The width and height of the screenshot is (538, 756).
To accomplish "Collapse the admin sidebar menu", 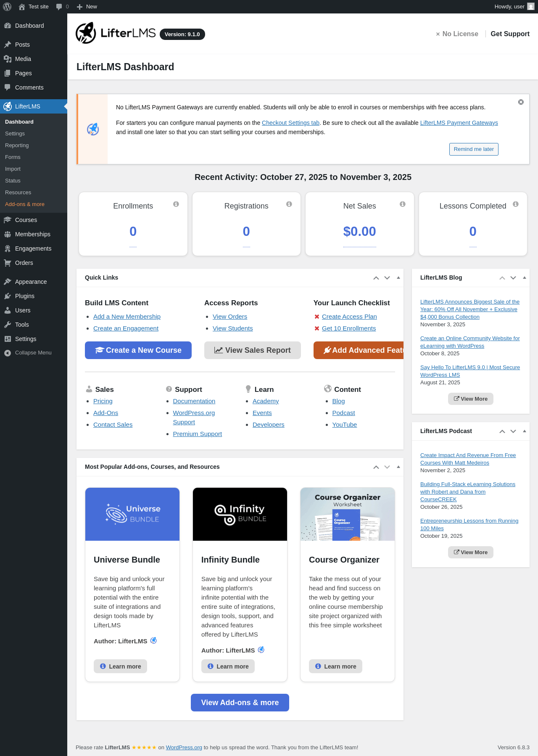I will tap(34, 353).
